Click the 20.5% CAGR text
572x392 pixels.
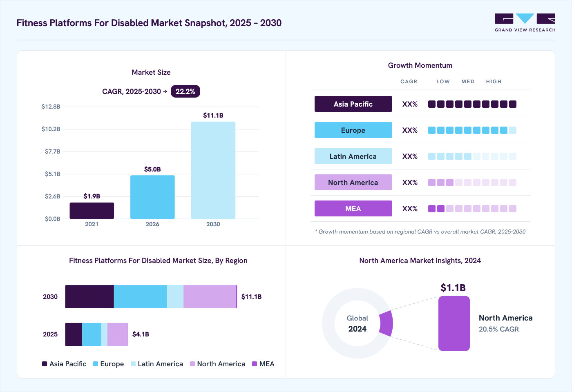pos(499,329)
